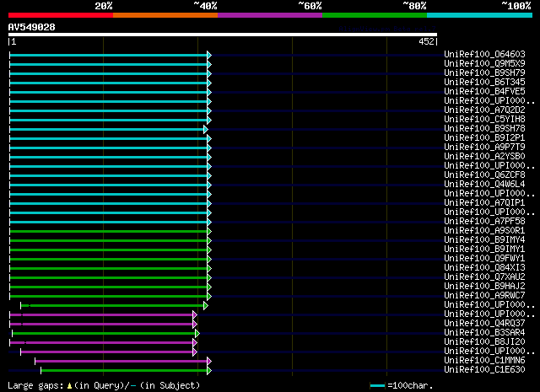
Task: Click the end position label 452
Action: 426,41
